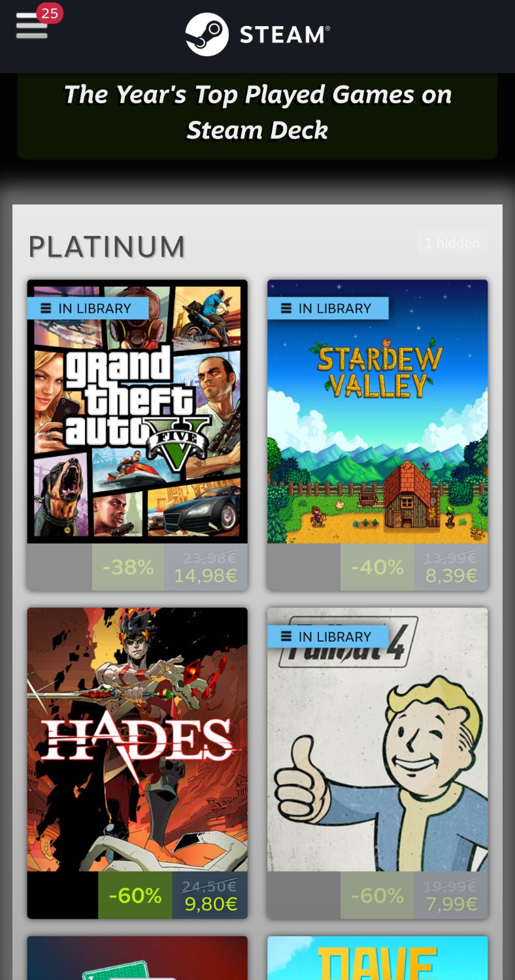
Task: Open the Stardew Valley game cover
Action: point(378,412)
